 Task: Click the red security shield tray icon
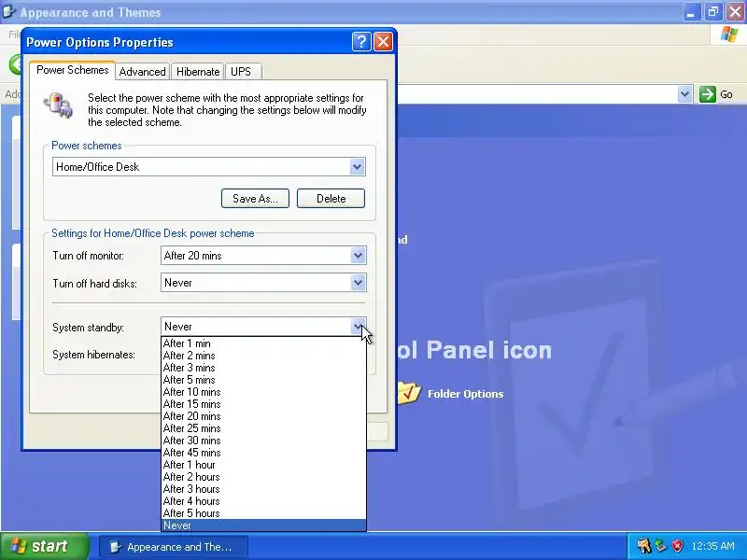(676, 546)
